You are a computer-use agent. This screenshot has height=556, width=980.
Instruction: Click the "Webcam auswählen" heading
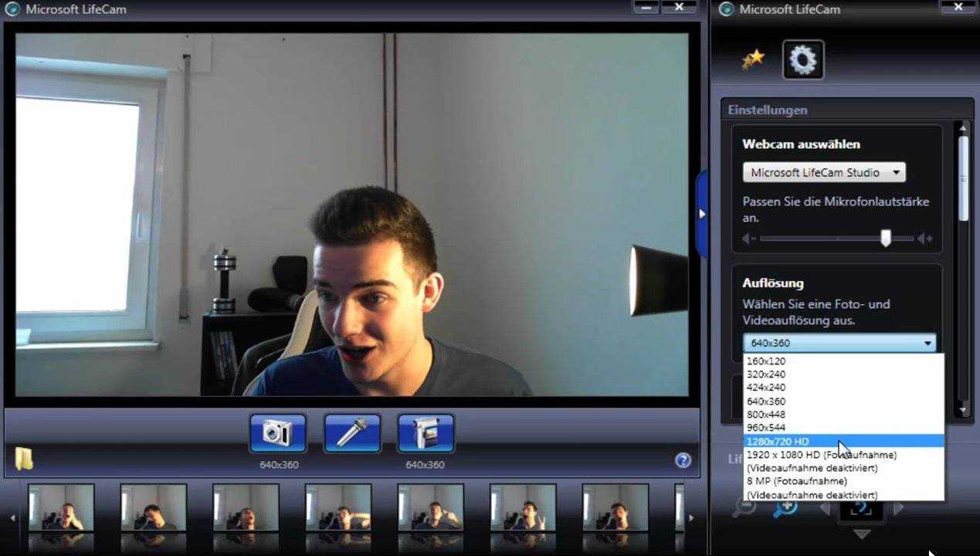pyautogui.click(x=801, y=144)
